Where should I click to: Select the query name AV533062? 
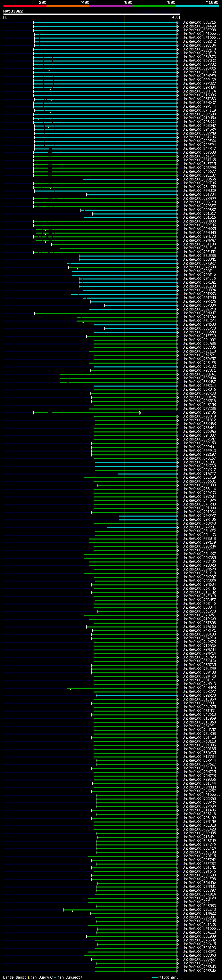point(13,11)
